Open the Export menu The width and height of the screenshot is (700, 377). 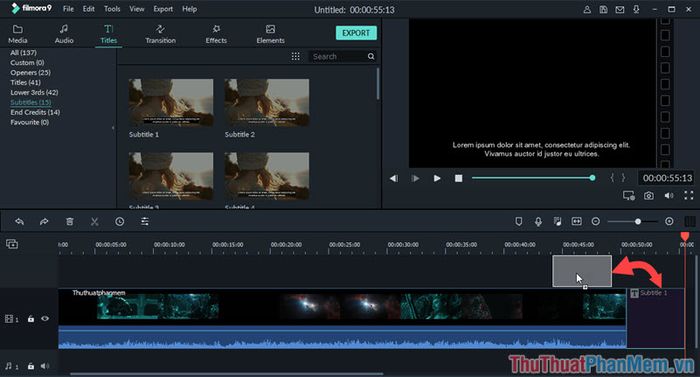click(163, 9)
